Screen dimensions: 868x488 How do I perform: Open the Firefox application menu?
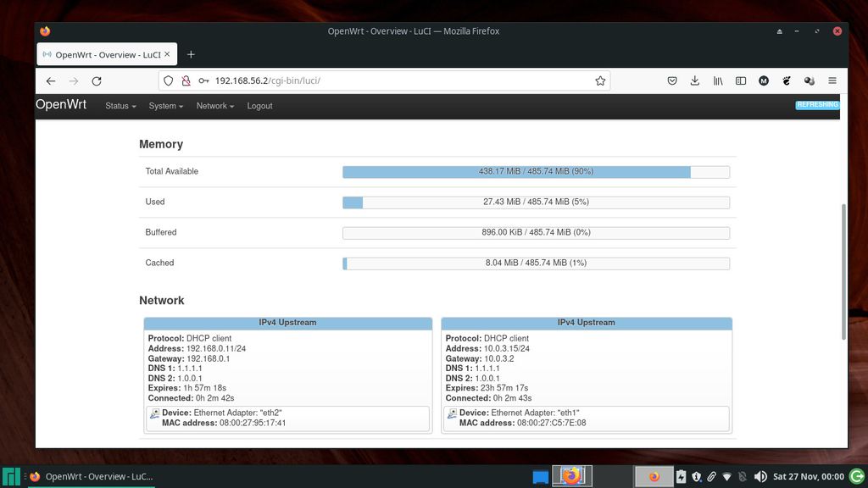[832, 80]
